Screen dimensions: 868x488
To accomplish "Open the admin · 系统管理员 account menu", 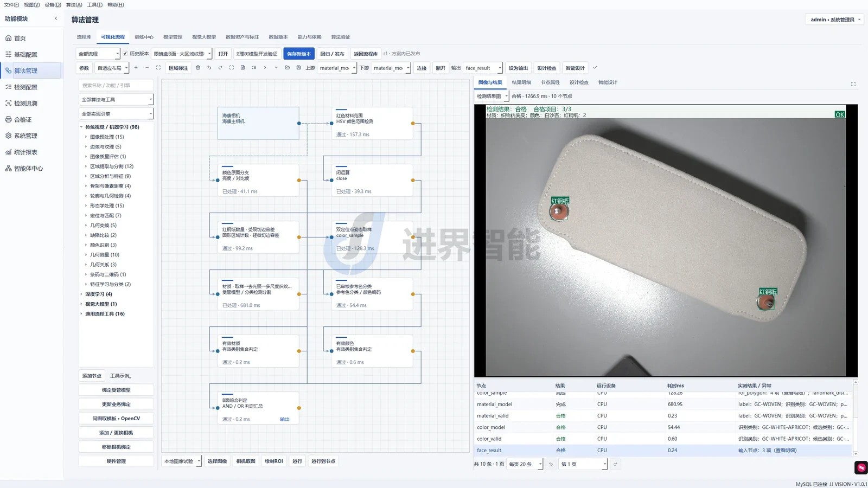I will point(834,20).
